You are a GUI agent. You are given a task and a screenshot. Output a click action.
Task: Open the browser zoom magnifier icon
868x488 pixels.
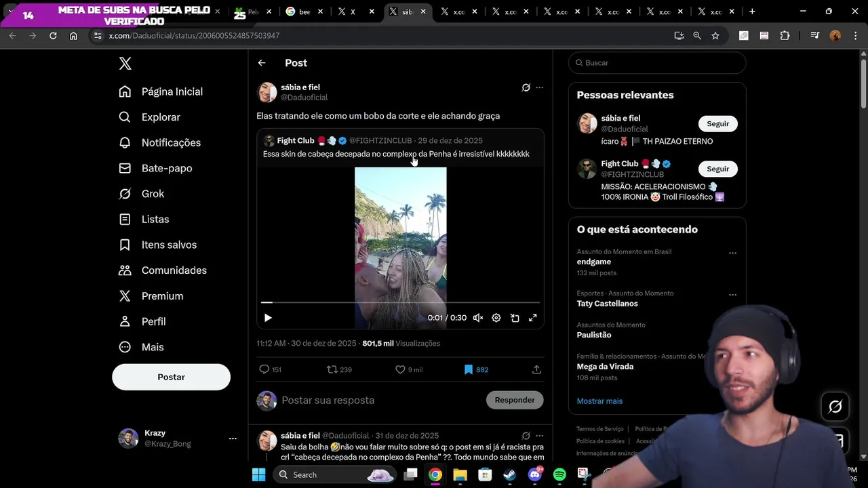[697, 35]
